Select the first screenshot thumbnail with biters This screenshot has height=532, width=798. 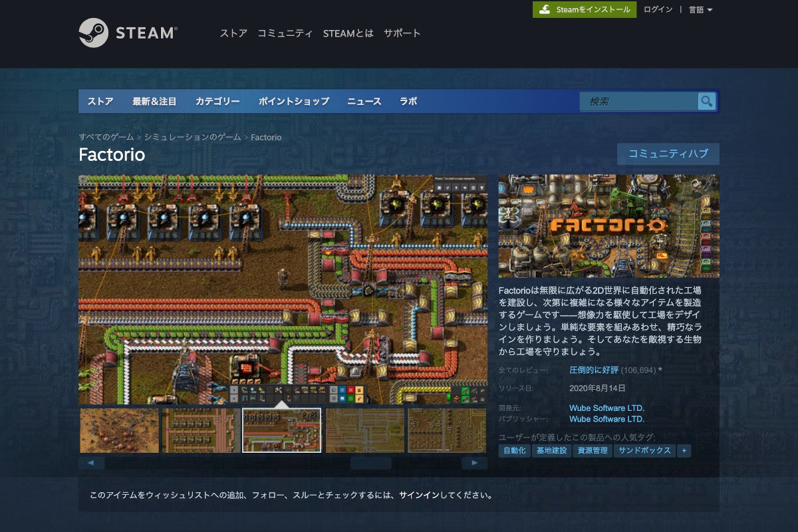pyautogui.click(x=119, y=430)
